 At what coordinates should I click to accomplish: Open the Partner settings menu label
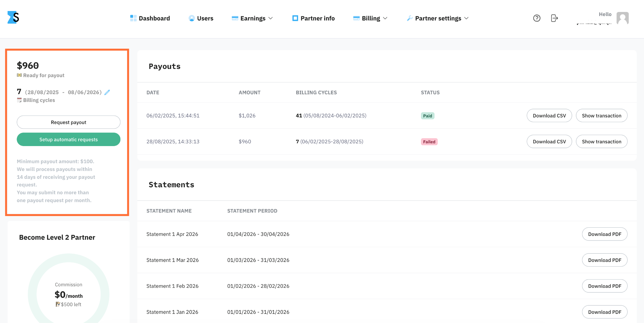pyautogui.click(x=438, y=18)
